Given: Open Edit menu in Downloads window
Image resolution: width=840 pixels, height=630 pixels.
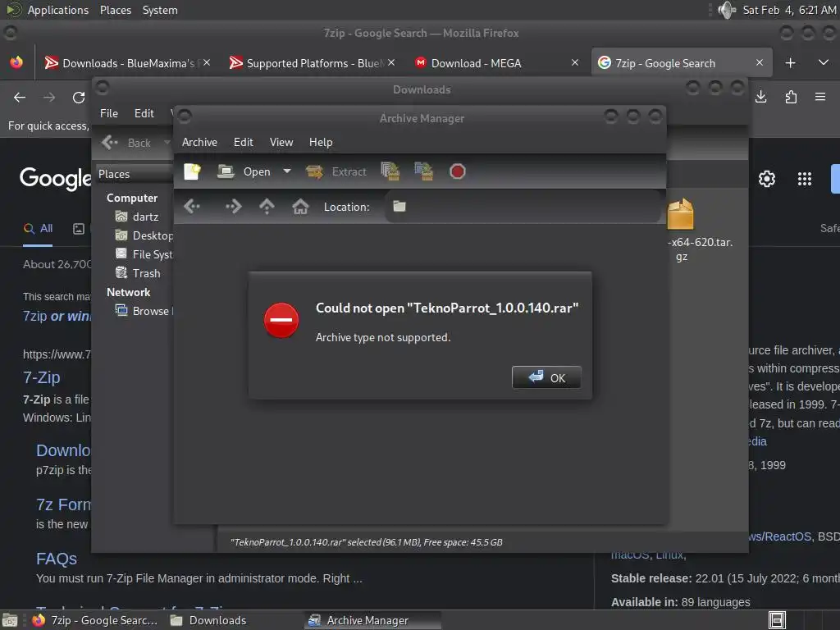Looking at the screenshot, I should [144, 113].
